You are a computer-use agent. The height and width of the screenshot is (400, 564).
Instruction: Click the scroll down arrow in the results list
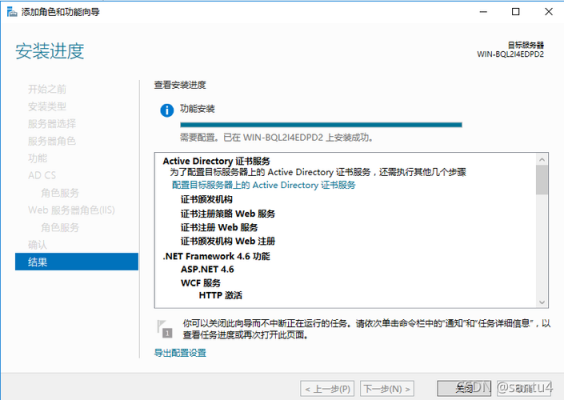tap(542, 302)
